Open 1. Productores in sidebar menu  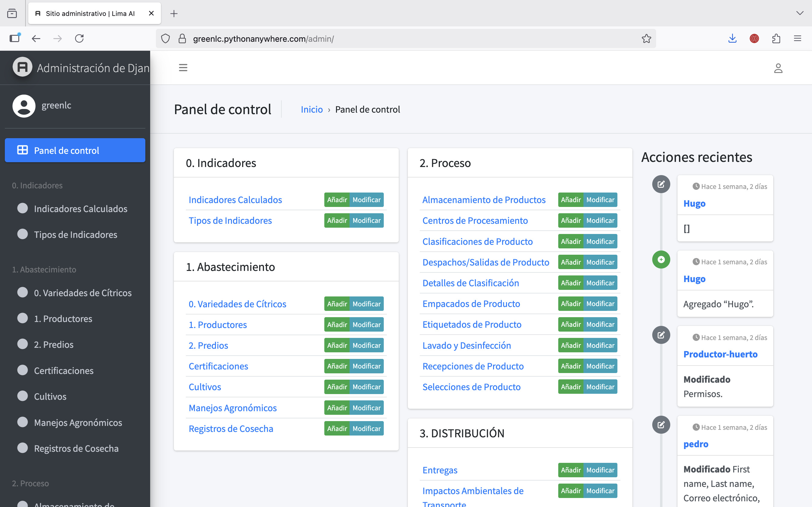63,319
